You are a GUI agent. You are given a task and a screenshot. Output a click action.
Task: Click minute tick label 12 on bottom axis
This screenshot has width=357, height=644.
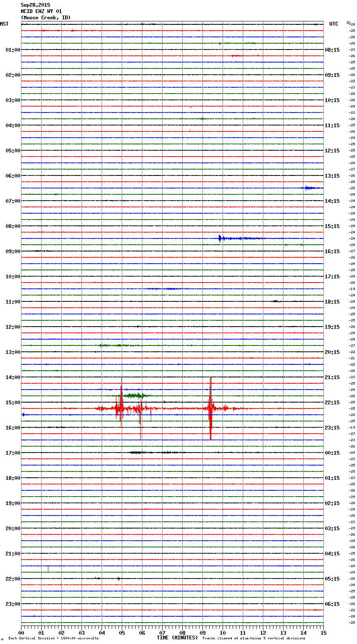[x=263, y=633]
